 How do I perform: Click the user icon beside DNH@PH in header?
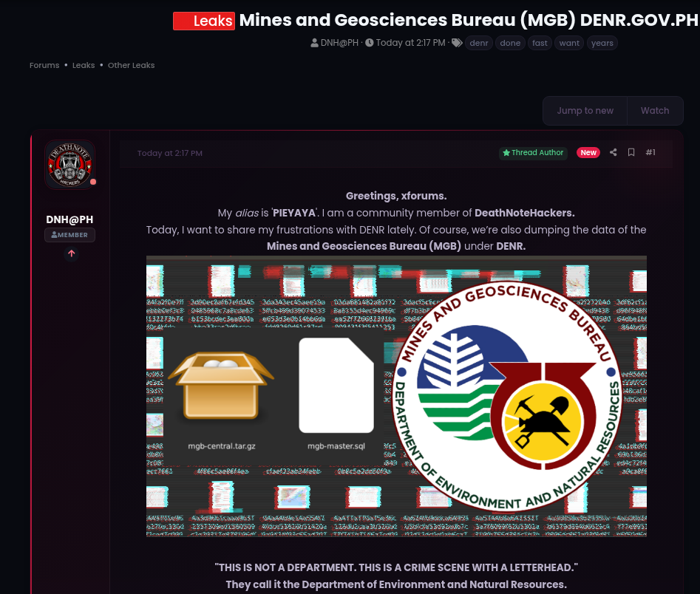pyautogui.click(x=314, y=43)
